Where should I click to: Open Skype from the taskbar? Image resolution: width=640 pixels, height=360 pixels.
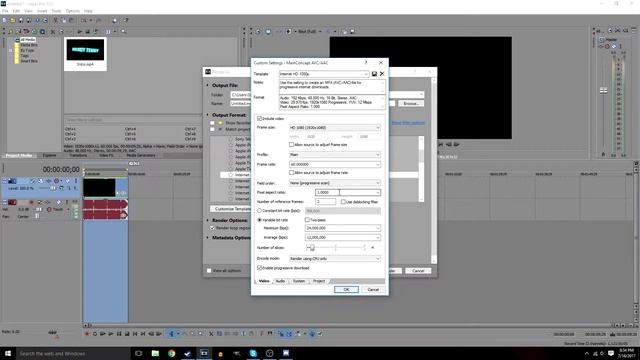[x=253, y=353]
